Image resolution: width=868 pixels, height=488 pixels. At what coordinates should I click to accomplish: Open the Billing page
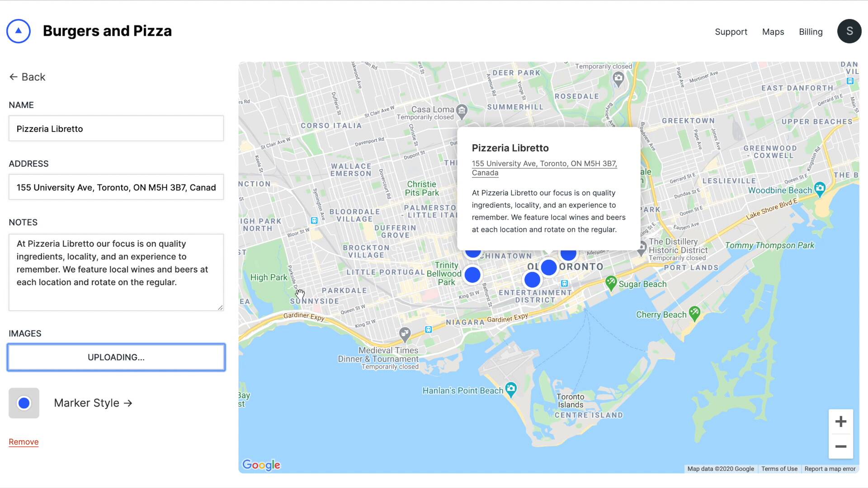tap(811, 32)
